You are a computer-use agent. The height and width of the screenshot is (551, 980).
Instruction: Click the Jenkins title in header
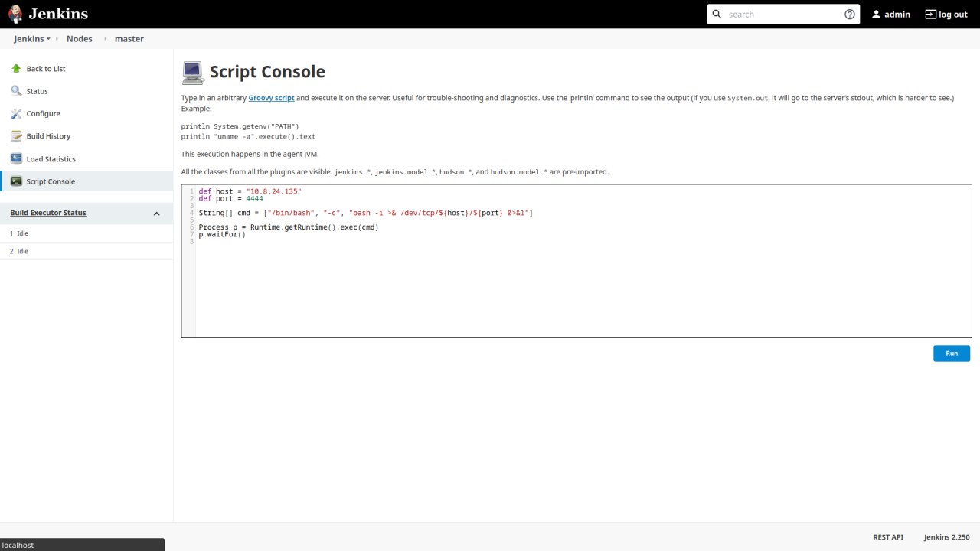coord(58,14)
